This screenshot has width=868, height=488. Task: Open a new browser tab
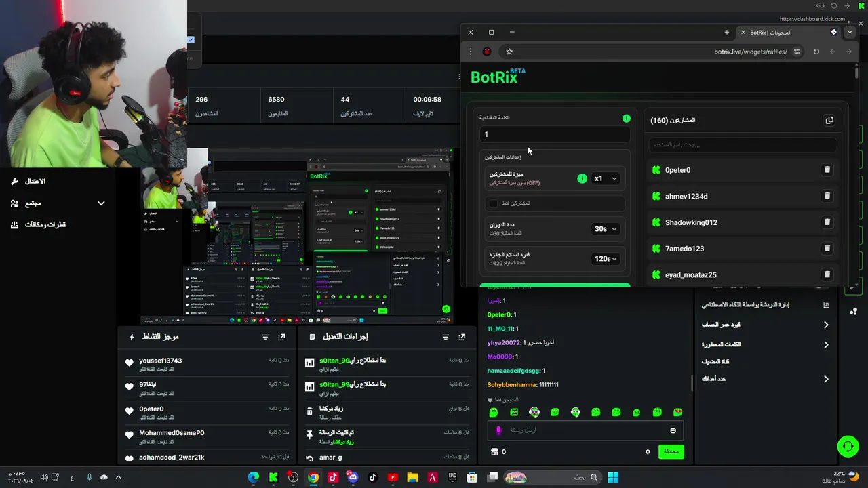pyautogui.click(x=727, y=32)
